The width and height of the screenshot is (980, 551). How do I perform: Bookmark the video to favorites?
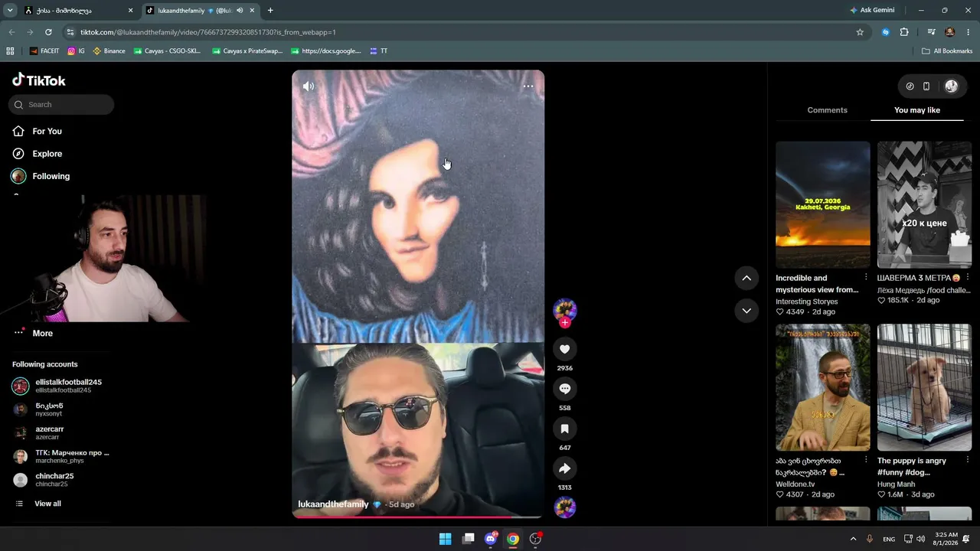(565, 429)
